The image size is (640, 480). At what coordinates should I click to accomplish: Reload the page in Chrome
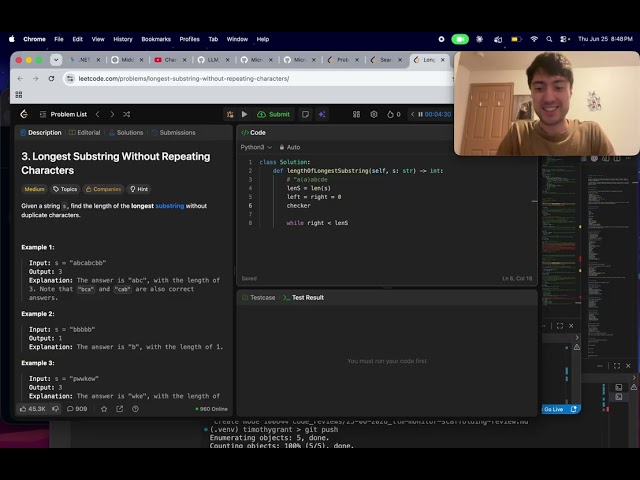click(x=51, y=78)
